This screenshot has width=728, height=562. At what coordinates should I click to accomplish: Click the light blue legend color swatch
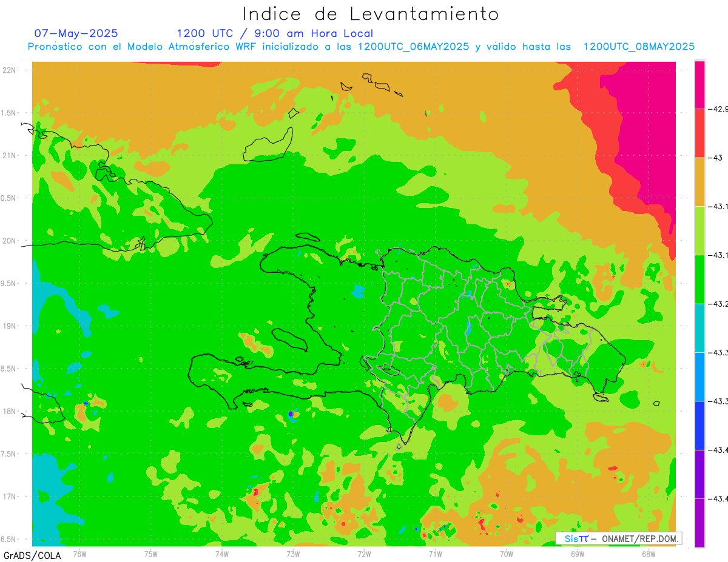[699, 376]
